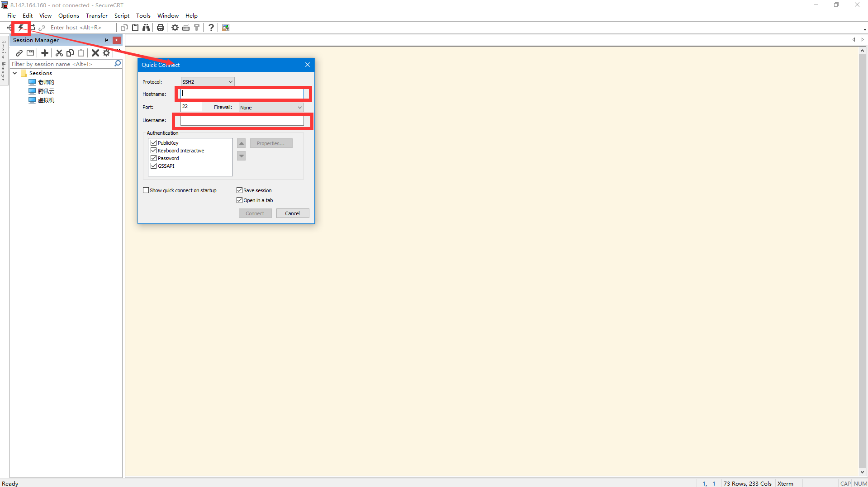This screenshot has width=868, height=487.
Task: Enable Show quick connect on startup
Action: pos(146,190)
